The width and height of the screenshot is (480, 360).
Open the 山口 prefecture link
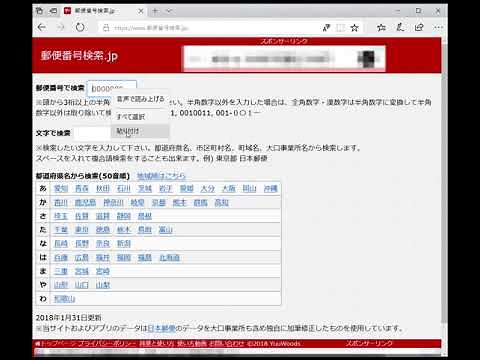point(82,285)
